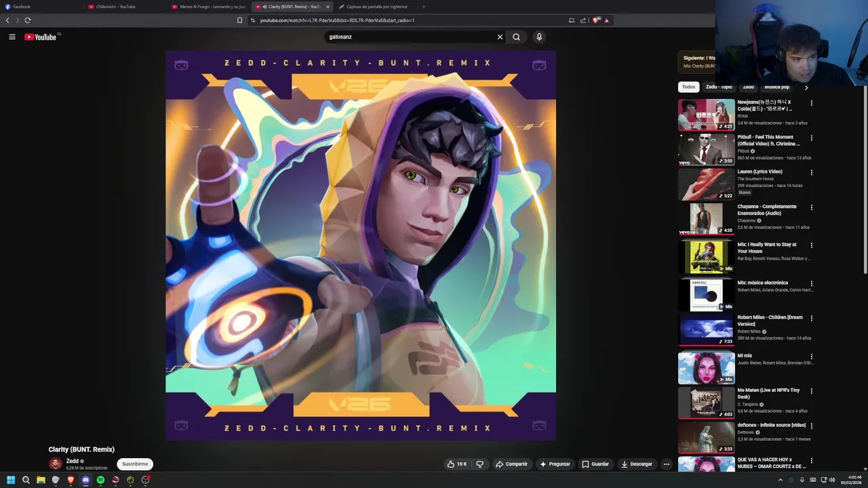
Task: Close the Clarity (BUNT. Remix) tab
Action: (x=328, y=7)
